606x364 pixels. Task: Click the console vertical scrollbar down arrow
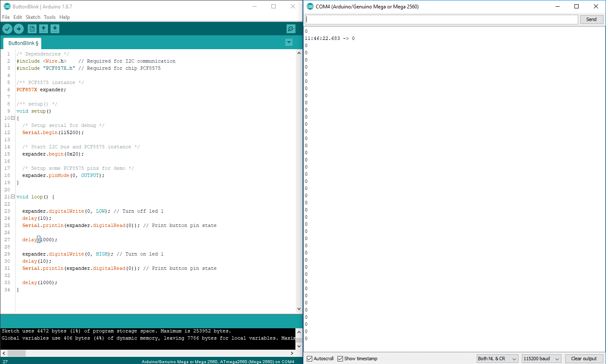tap(299, 346)
